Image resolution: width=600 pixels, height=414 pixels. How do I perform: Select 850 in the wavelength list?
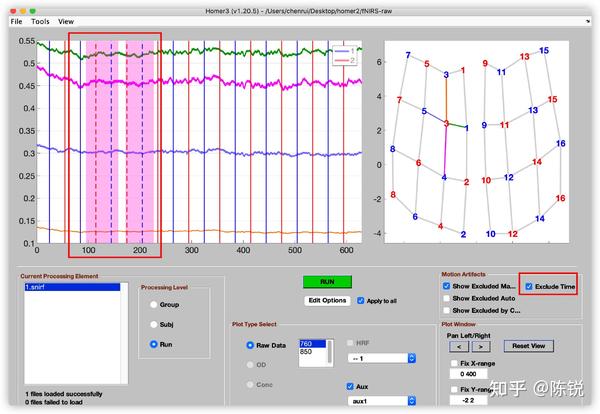pos(312,352)
